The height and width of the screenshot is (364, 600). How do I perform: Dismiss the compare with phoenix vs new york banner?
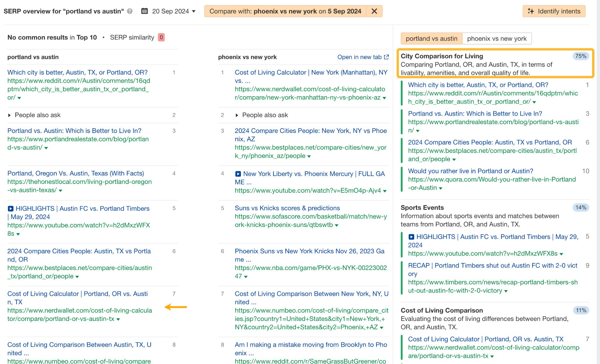click(x=374, y=11)
